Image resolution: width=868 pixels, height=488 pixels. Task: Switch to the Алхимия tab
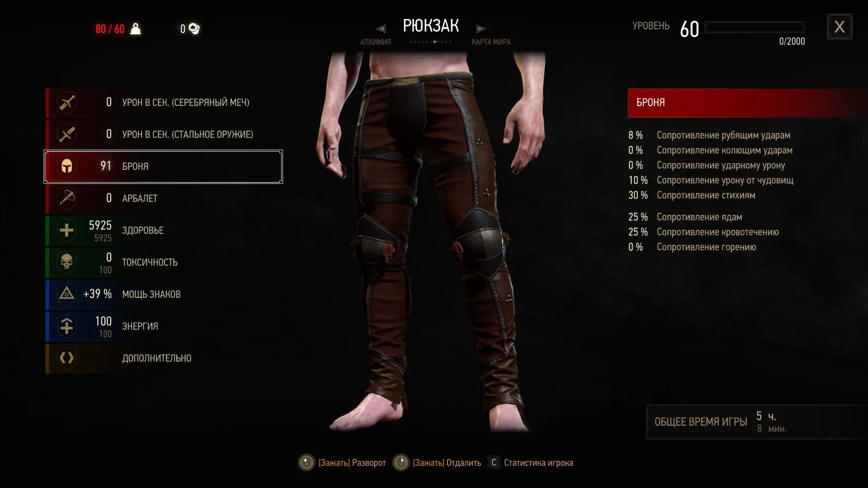pos(375,42)
